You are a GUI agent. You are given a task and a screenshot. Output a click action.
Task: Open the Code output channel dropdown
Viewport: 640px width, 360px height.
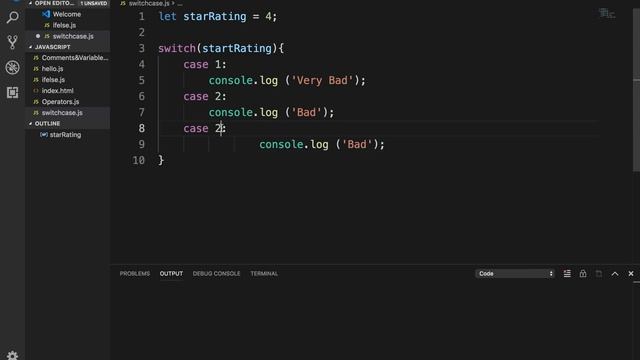pyautogui.click(x=516, y=273)
